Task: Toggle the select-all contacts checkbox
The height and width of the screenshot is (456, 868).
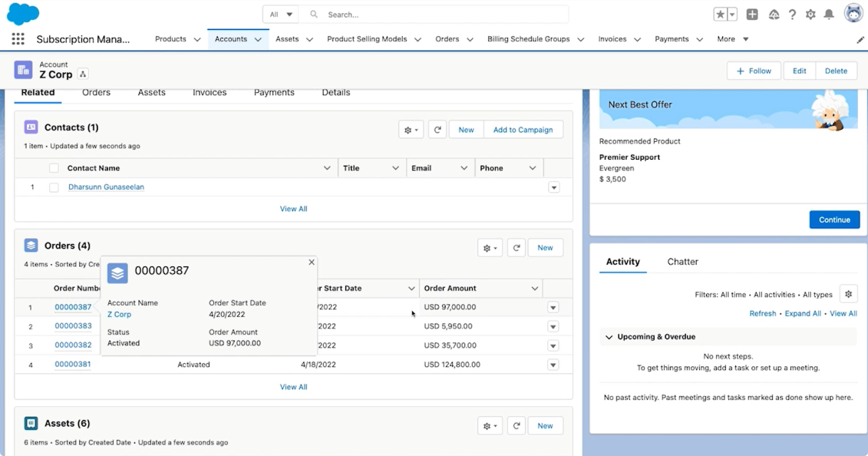Action: click(x=54, y=168)
